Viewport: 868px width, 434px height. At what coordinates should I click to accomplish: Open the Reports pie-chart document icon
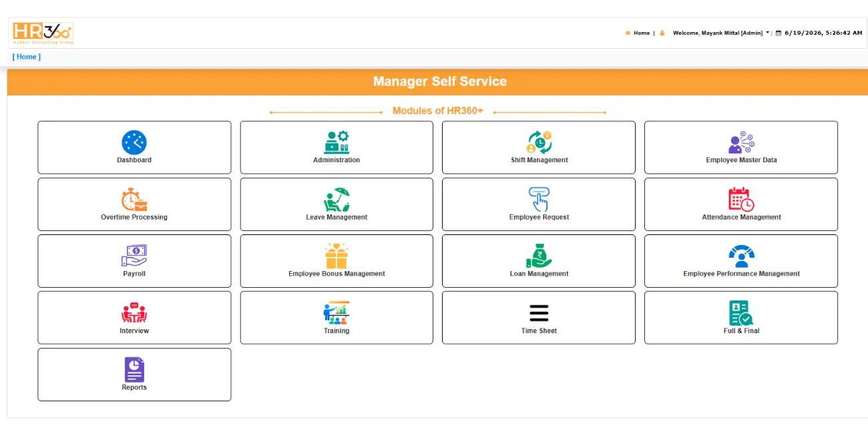[x=134, y=370]
